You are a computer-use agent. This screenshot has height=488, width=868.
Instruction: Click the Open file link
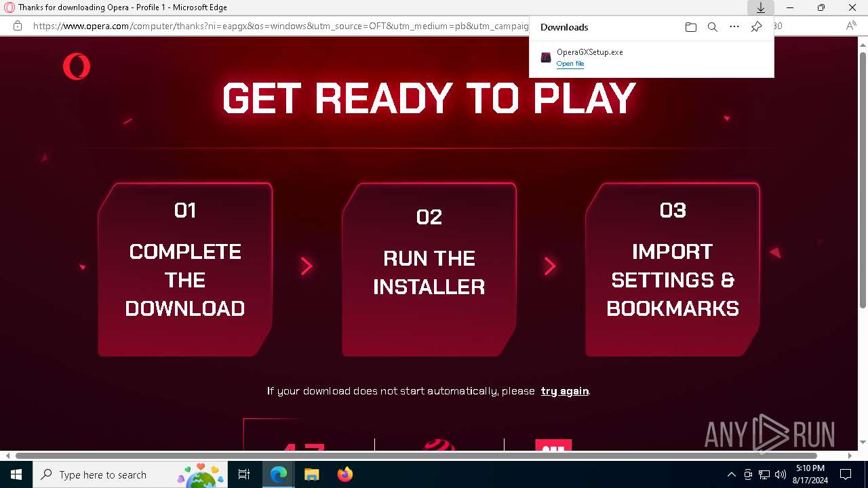point(570,64)
